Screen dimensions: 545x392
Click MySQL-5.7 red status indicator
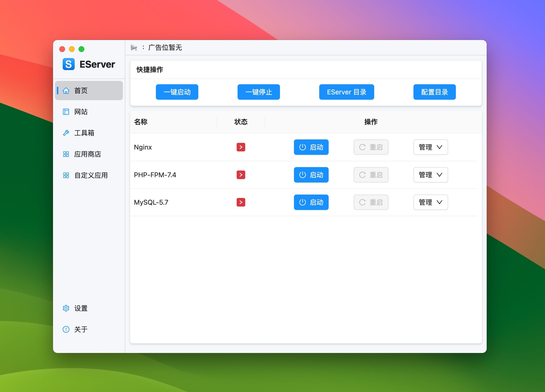(240, 202)
